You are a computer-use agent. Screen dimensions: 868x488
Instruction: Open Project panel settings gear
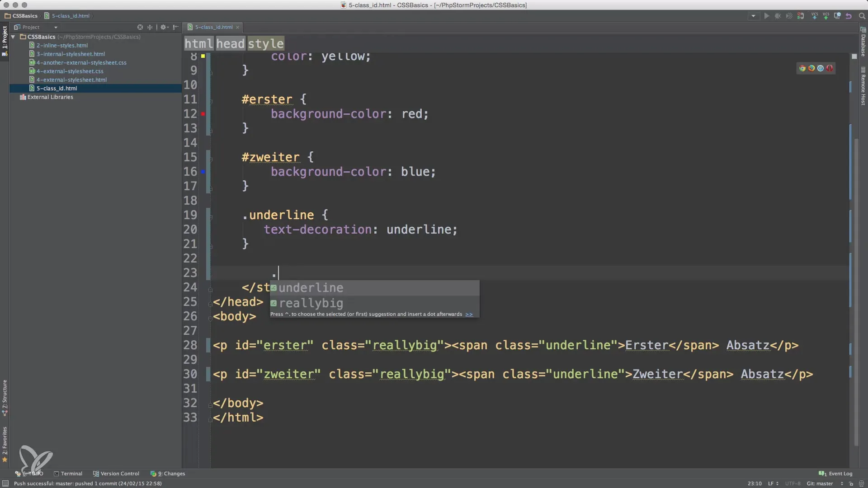(x=164, y=27)
